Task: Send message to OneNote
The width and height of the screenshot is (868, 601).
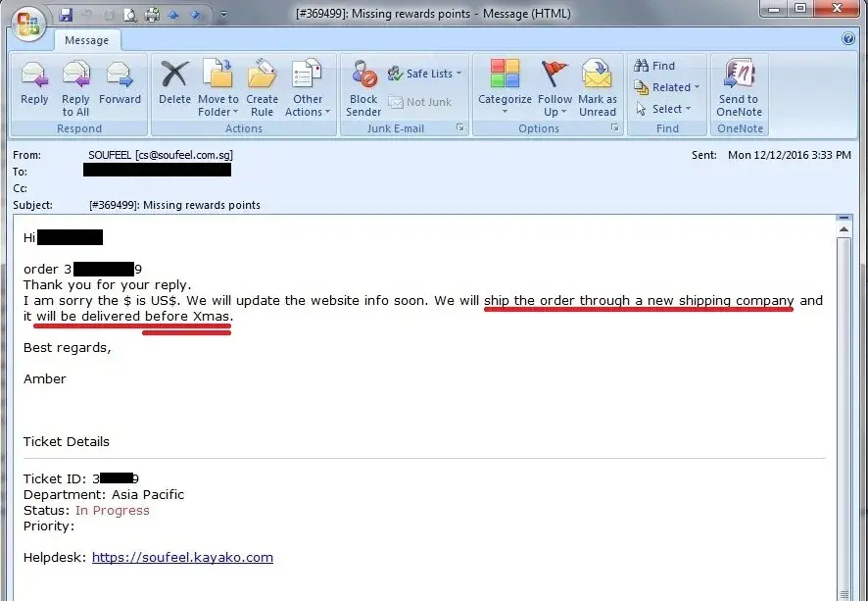Action: [x=739, y=88]
